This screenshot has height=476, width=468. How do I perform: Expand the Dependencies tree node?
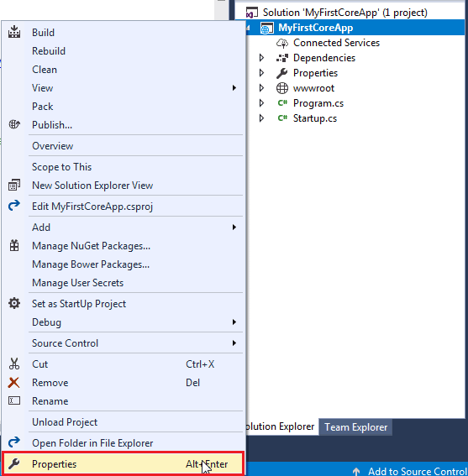click(x=261, y=58)
